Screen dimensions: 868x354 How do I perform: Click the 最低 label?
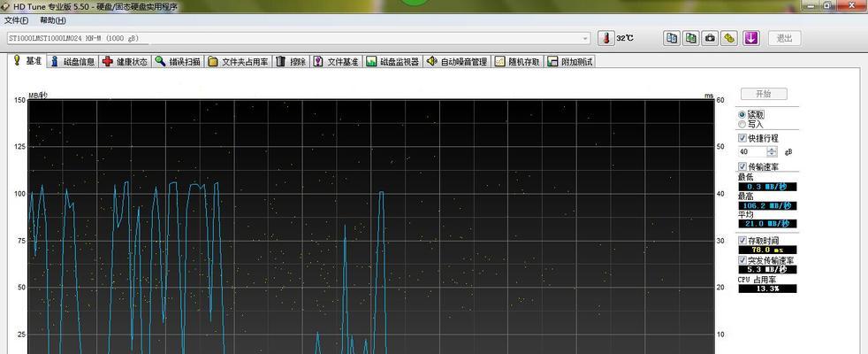point(746,177)
